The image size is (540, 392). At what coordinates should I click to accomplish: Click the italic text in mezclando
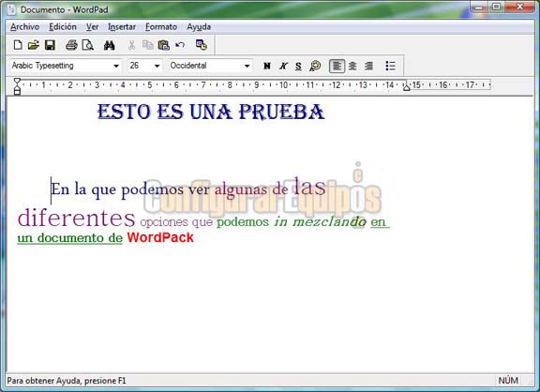coord(320,222)
